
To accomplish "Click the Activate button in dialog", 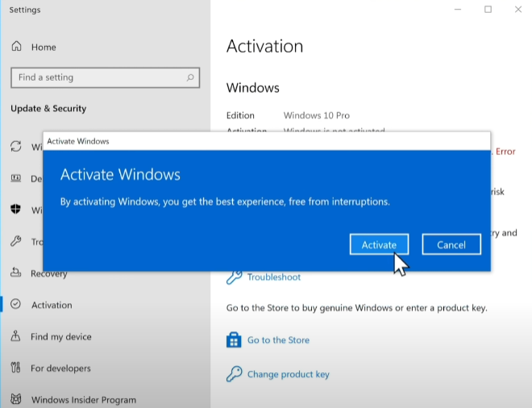I will pyautogui.click(x=379, y=244).
